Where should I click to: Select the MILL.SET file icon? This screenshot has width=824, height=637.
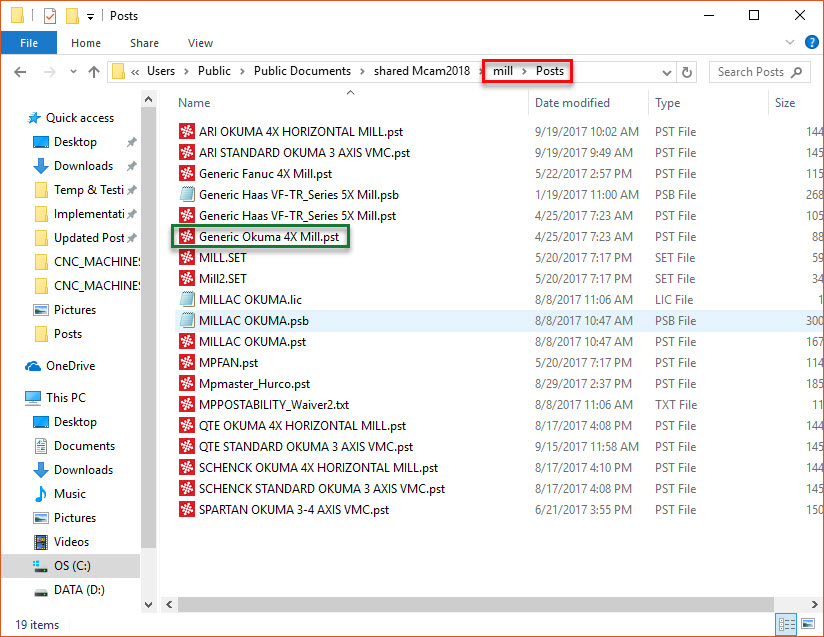click(187, 258)
